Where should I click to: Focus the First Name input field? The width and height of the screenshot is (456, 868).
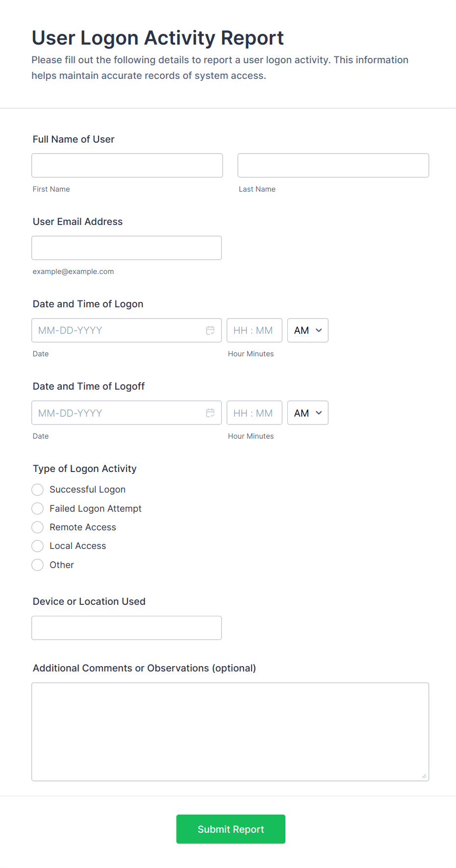click(127, 165)
